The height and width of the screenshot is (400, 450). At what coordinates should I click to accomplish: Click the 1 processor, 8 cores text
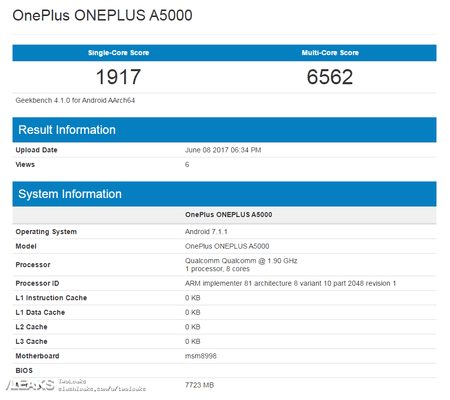click(x=217, y=269)
